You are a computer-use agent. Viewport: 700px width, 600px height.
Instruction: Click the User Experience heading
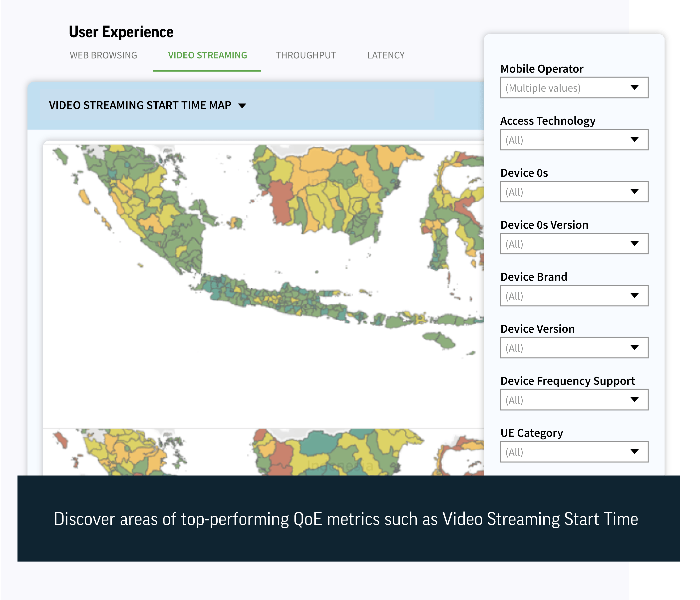pyautogui.click(x=121, y=31)
